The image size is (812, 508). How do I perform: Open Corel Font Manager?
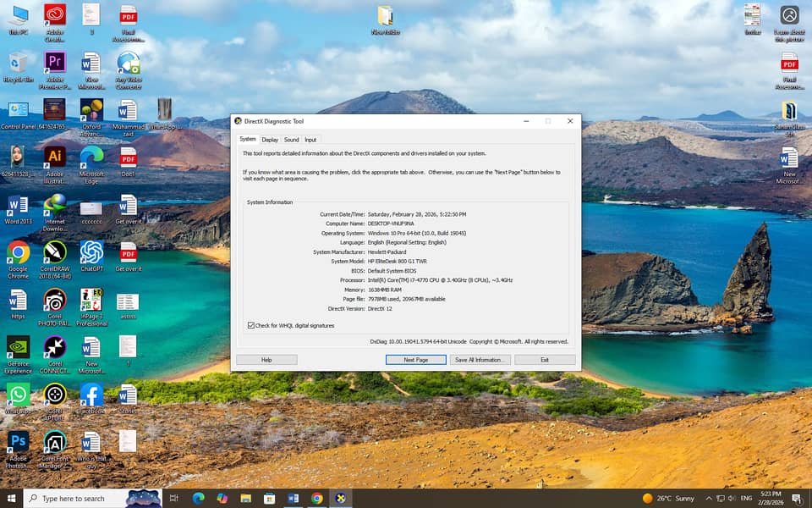tap(55, 443)
